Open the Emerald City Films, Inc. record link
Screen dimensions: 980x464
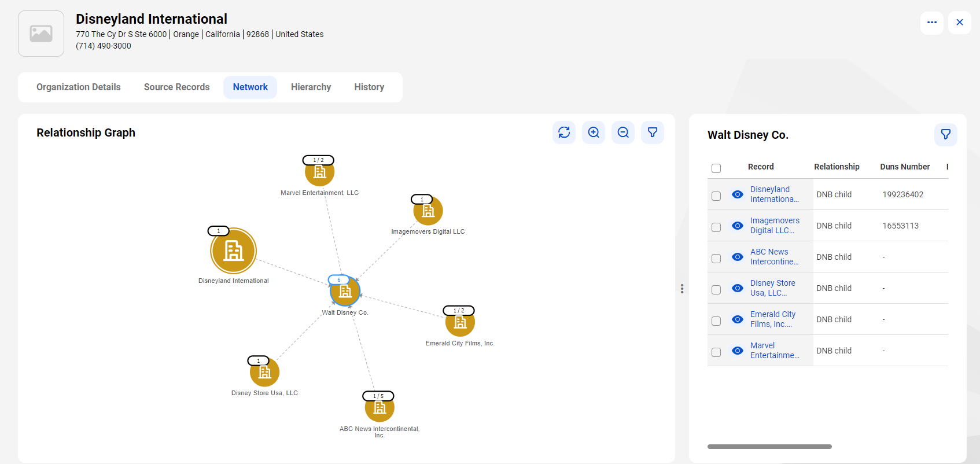pos(773,319)
